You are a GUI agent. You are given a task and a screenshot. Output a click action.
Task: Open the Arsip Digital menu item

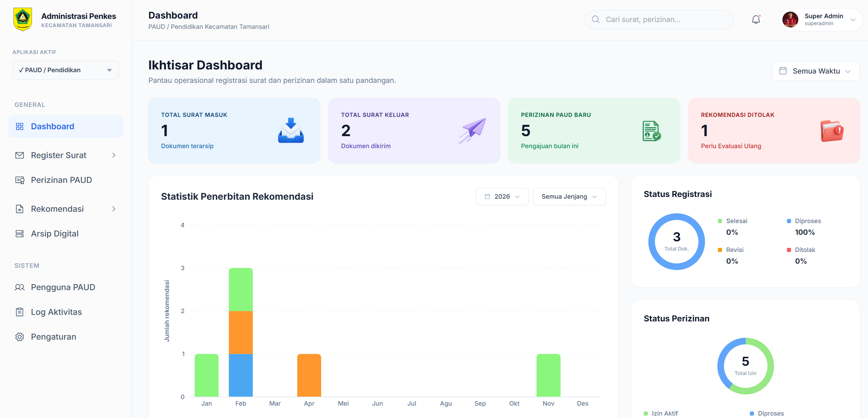[x=66, y=234]
